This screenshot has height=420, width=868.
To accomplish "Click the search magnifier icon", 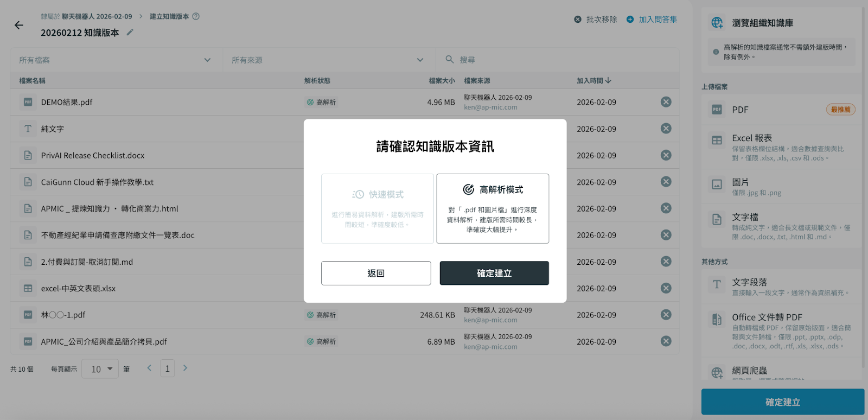I will 449,60.
